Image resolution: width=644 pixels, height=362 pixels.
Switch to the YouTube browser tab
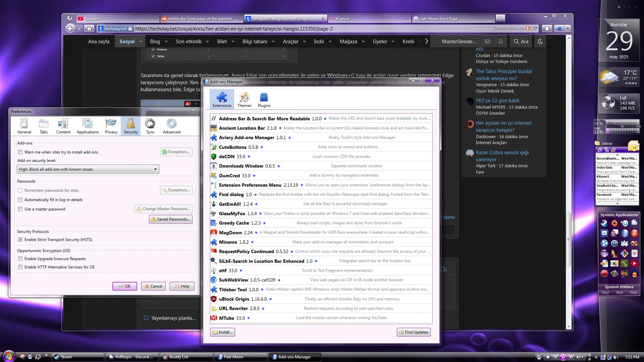click(x=117, y=19)
